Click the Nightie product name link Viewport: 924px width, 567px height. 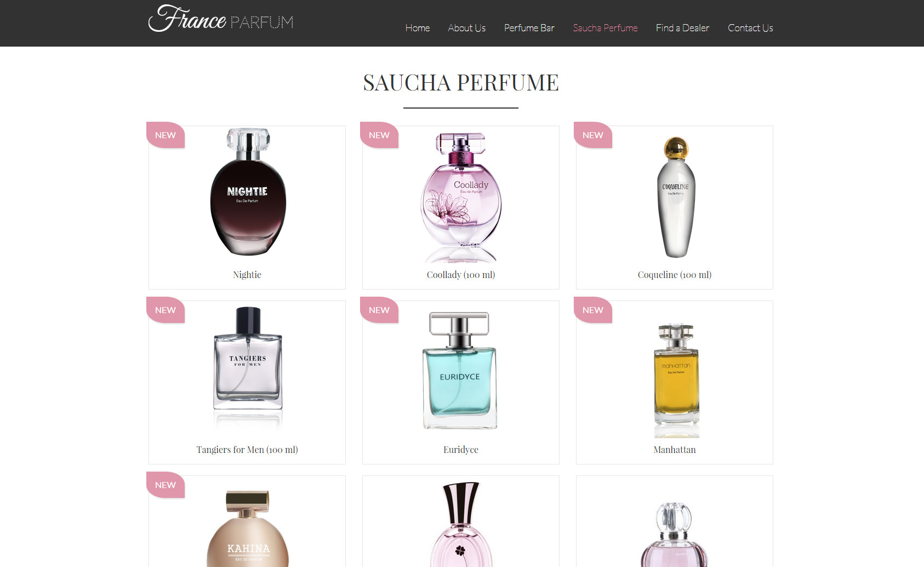pyautogui.click(x=247, y=275)
